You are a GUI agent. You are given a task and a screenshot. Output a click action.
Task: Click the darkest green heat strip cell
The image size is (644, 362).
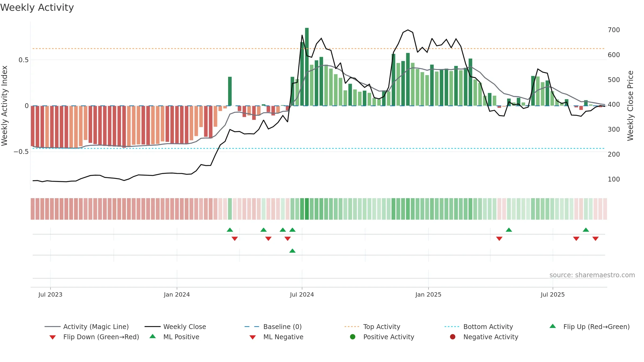(x=307, y=209)
